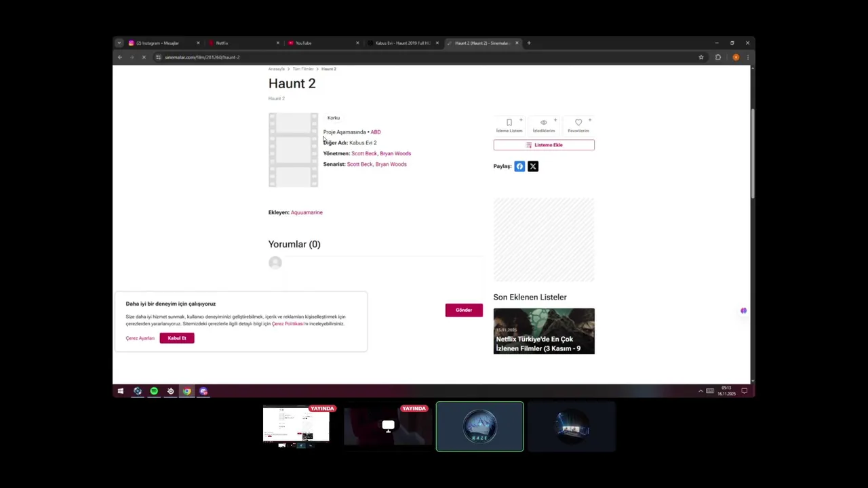Viewport: 868px width, 488px height.
Task: Click the browser back arrow
Action: point(120,58)
